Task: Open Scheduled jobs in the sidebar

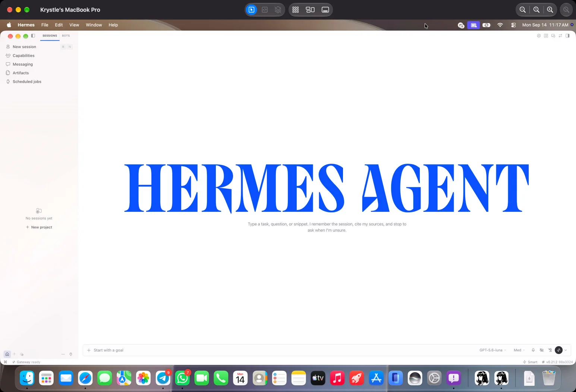Action: click(39, 81)
